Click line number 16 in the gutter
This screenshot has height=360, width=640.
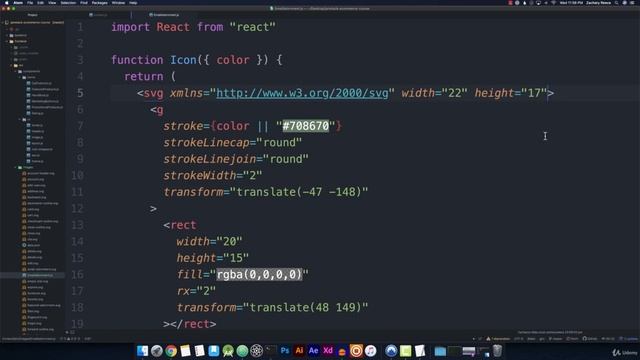tap(78, 274)
